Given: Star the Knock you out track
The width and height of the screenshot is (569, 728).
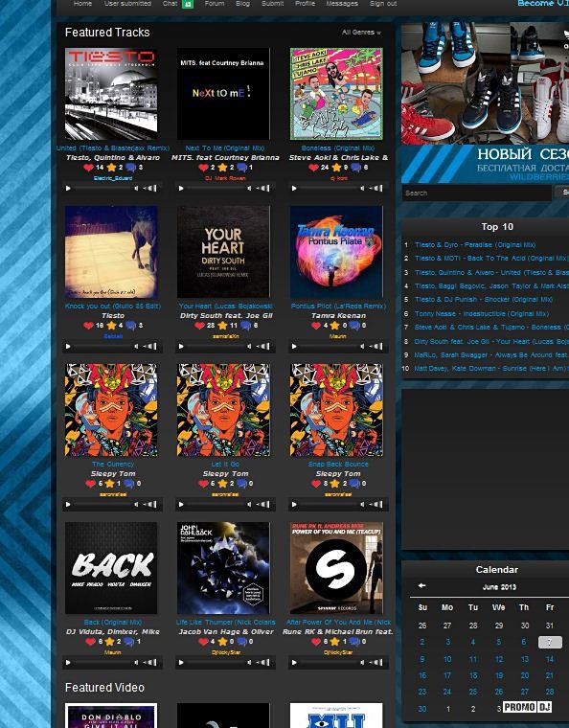Looking at the screenshot, I should [x=111, y=326].
